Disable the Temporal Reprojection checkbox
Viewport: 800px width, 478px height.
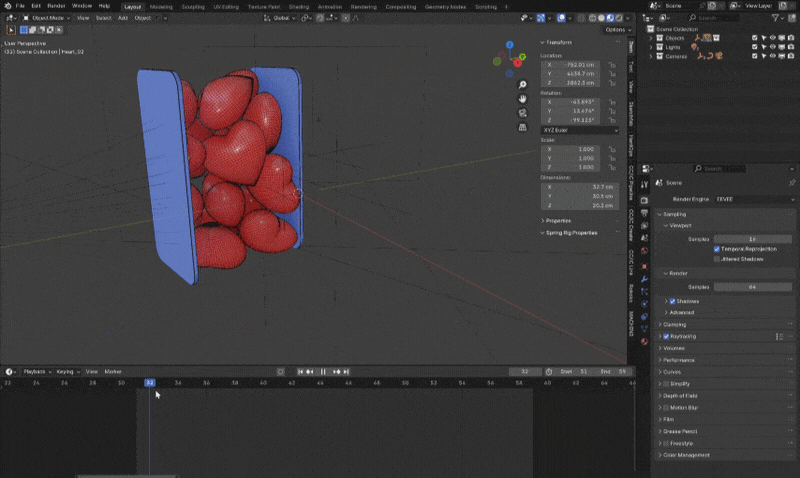click(717, 249)
